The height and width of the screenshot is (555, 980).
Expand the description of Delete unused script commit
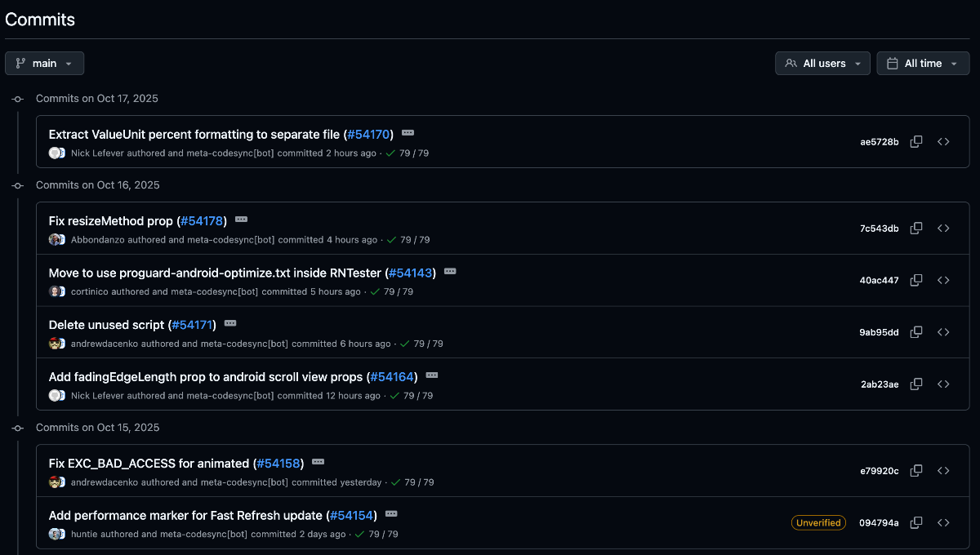click(x=229, y=322)
